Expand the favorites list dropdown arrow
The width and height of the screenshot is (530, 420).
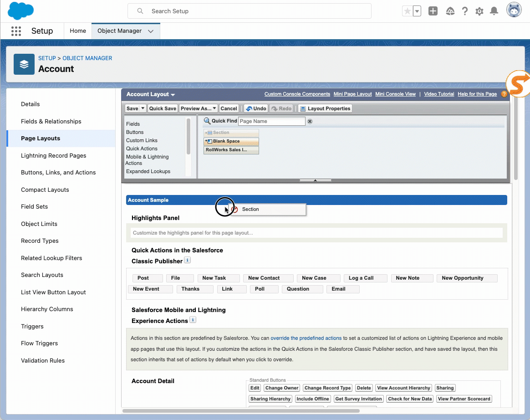(x=417, y=11)
